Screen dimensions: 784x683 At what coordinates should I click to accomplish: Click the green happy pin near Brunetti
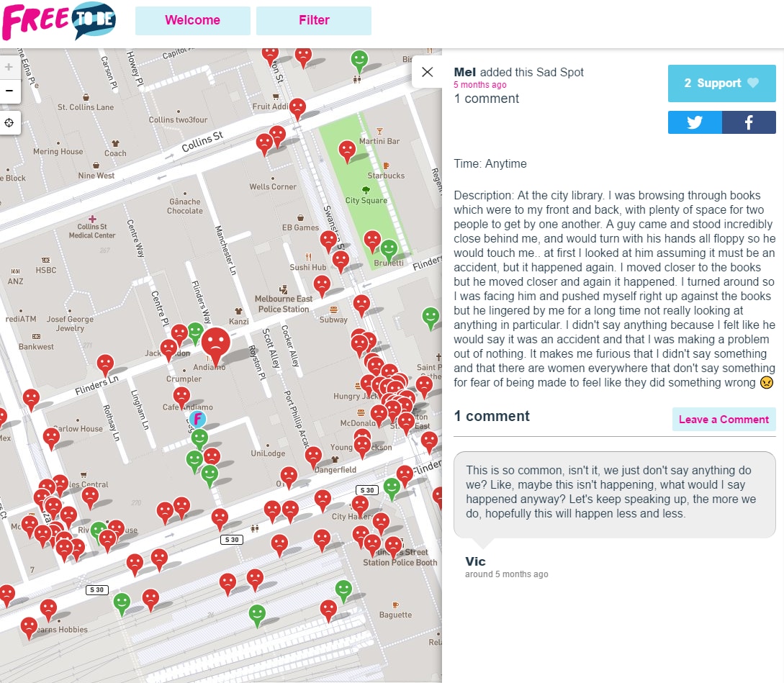click(389, 249)
